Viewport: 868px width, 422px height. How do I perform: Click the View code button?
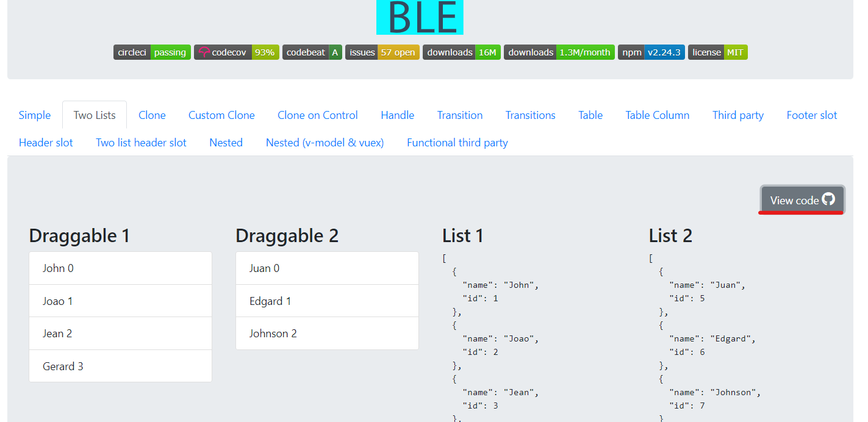(x=803, y=200)
